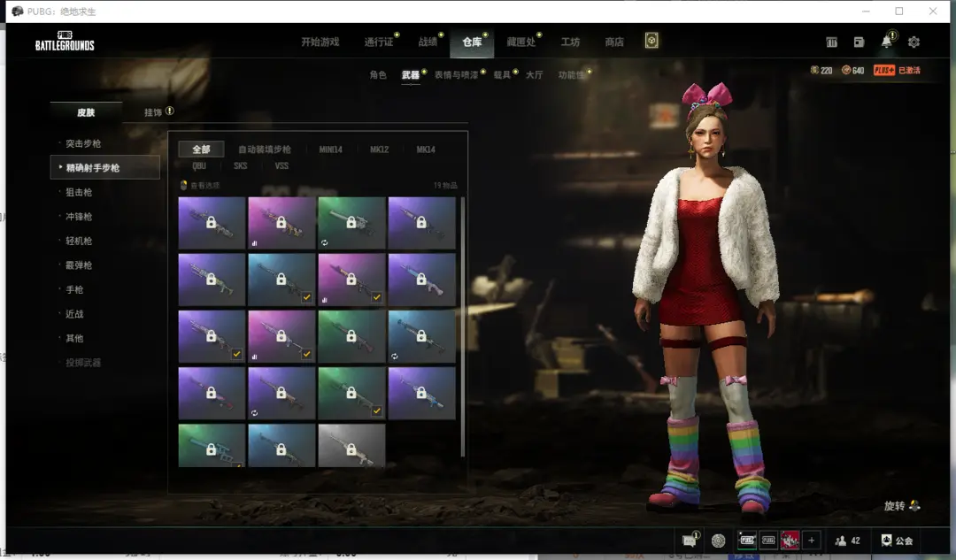The width and height of the screenshot is (956, 560).
Task: Switch to the 战绩 tab
Action: tap(428, 42)
